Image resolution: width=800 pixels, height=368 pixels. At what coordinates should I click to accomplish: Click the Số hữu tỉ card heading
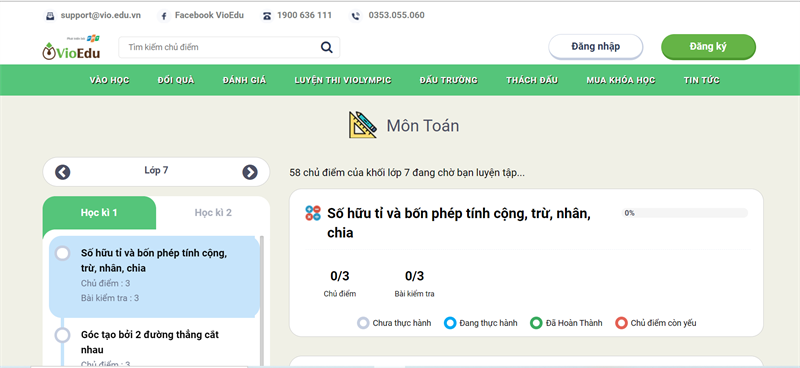click(x=459, y=223)
